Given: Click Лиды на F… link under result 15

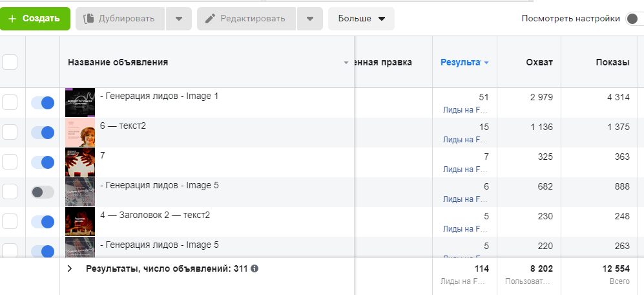Looking at the screenshot, I should point(466,140).
